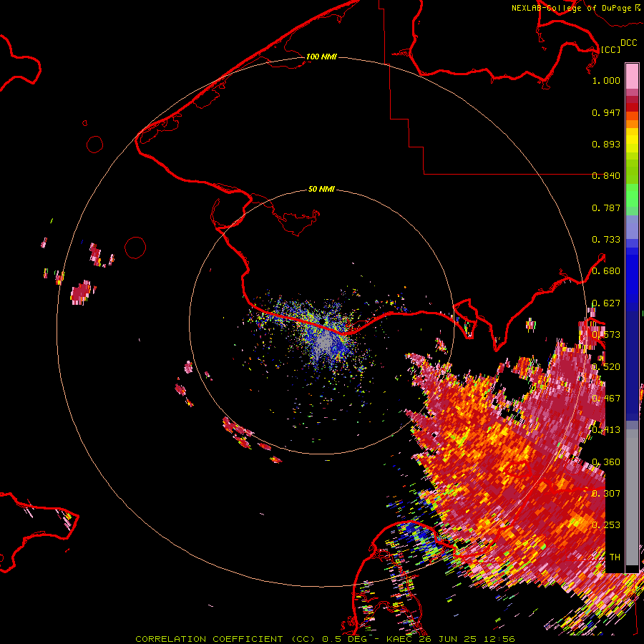Click the light pink top segment of color bar
Screen dimensions: 644x644
(632, 77)
